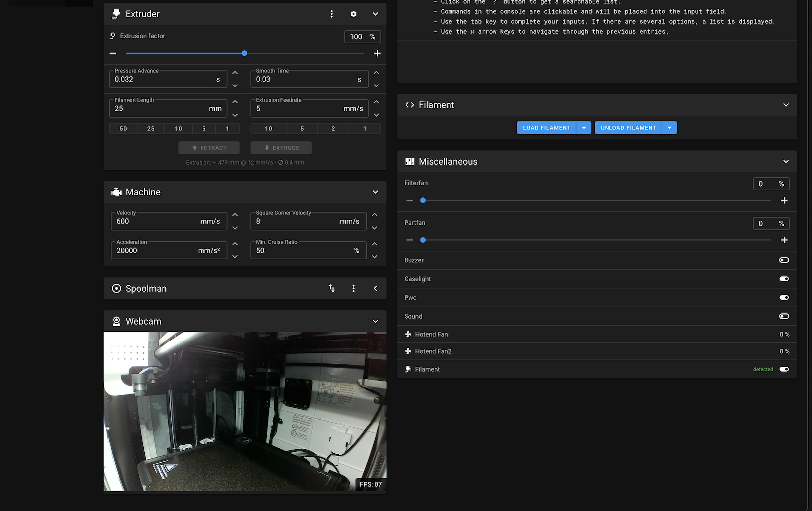Edit the Pressure Advance field
This screenshot has width=812, height=511.
tap(168, 79)
